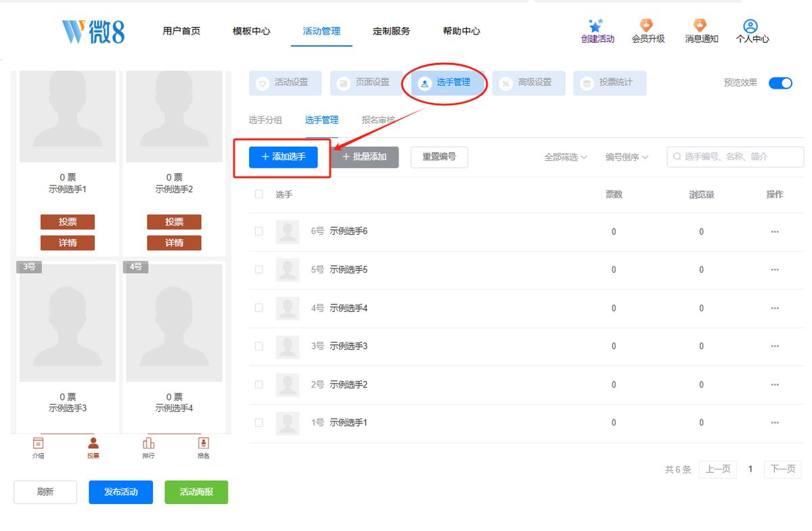Toggle the 预览效果 switch

click(x=780, y=83)
